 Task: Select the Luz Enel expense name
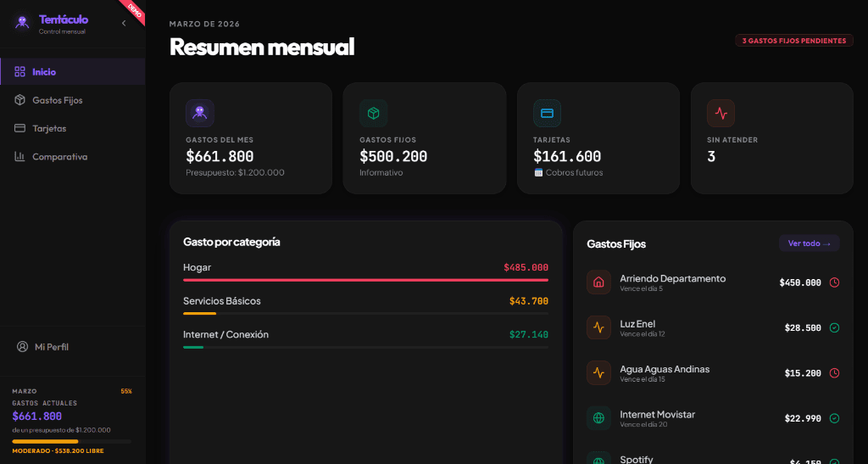637,324
